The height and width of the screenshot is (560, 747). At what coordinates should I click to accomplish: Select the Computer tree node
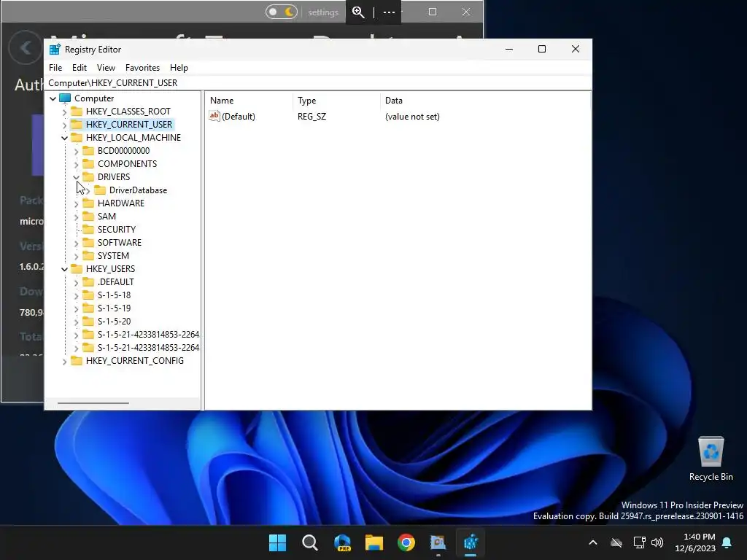(x=94, y=98)
